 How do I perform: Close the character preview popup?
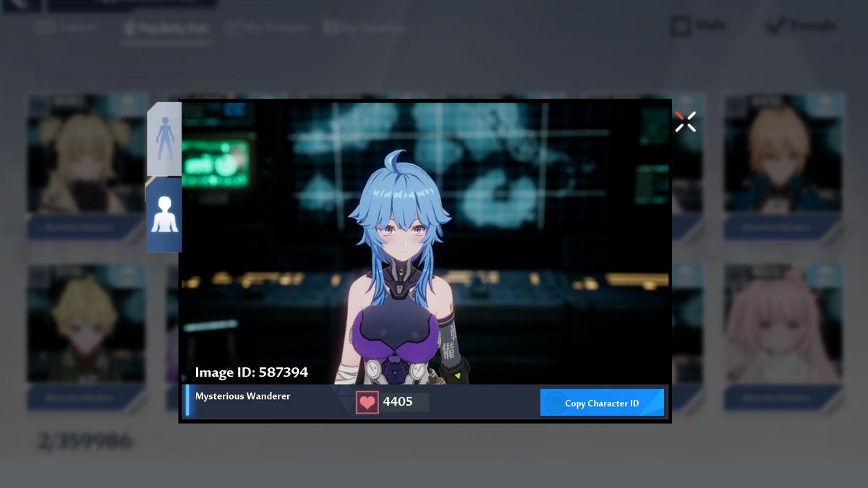click(685, 122)
